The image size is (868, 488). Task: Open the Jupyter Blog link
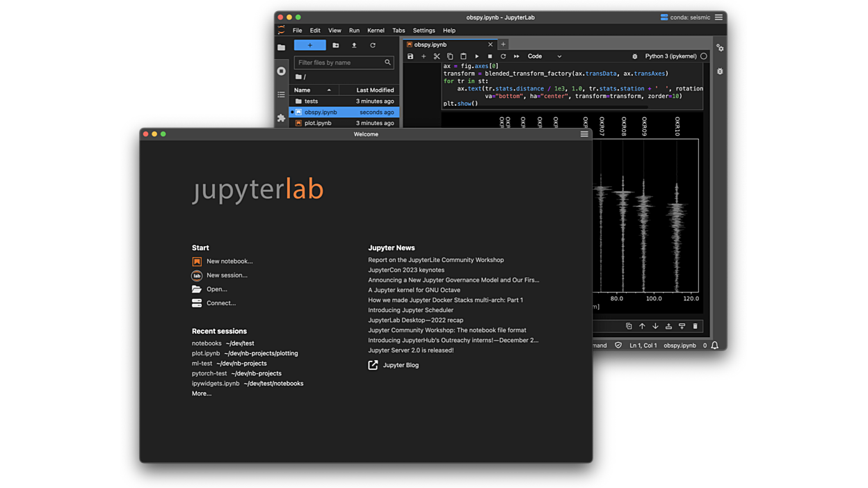pyautogui.click(x=401, y=364)
